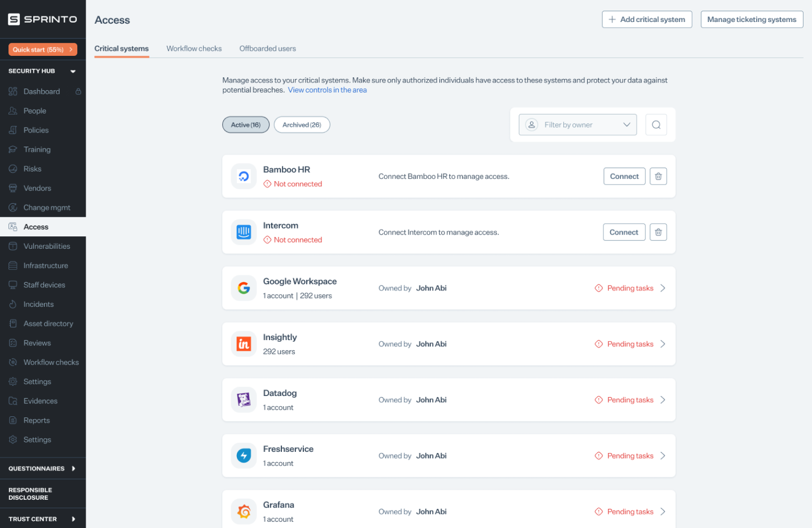Go to Vulnerabilities
The width and height of the screenshot is (812, 528).
(47, 247)
